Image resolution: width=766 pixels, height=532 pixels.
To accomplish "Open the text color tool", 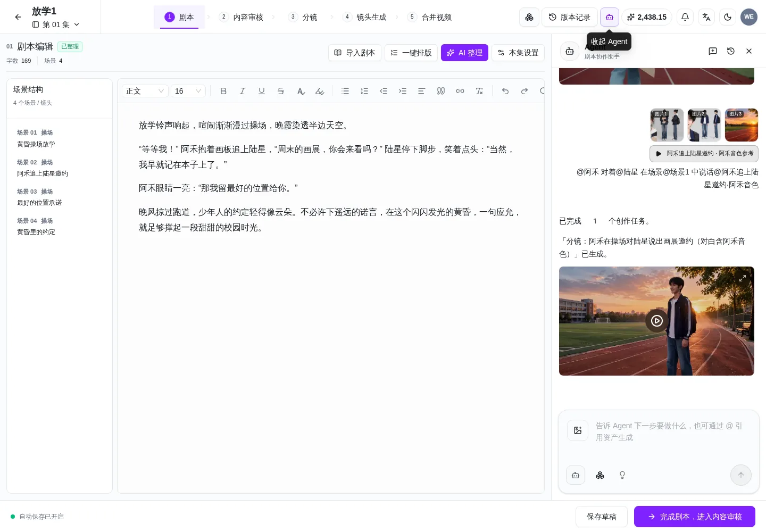I will [x=301, y=91].
